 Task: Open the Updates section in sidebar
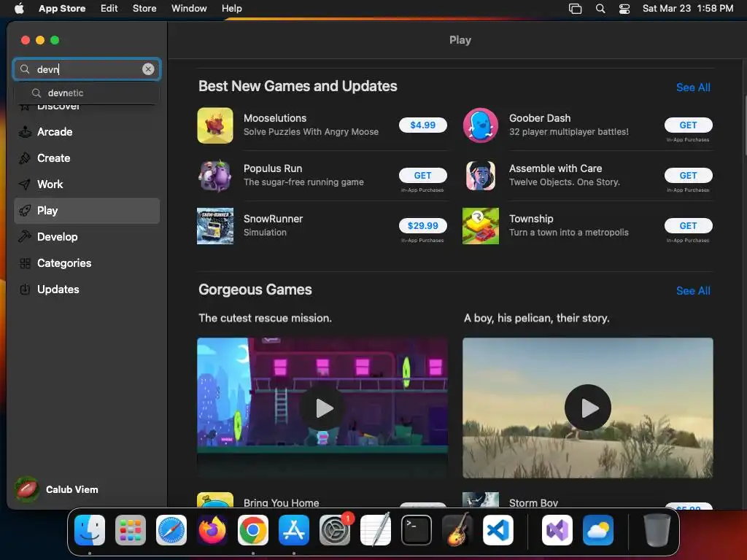tap(87, 289)
